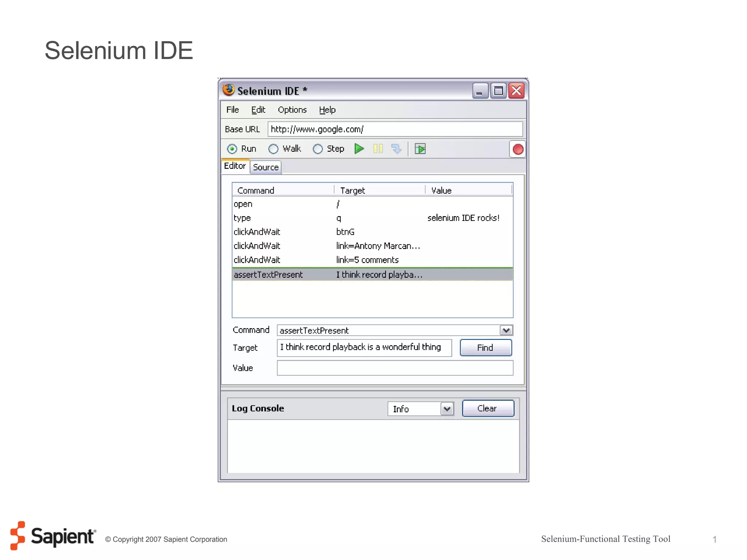Select the type command row

point(372,218)
